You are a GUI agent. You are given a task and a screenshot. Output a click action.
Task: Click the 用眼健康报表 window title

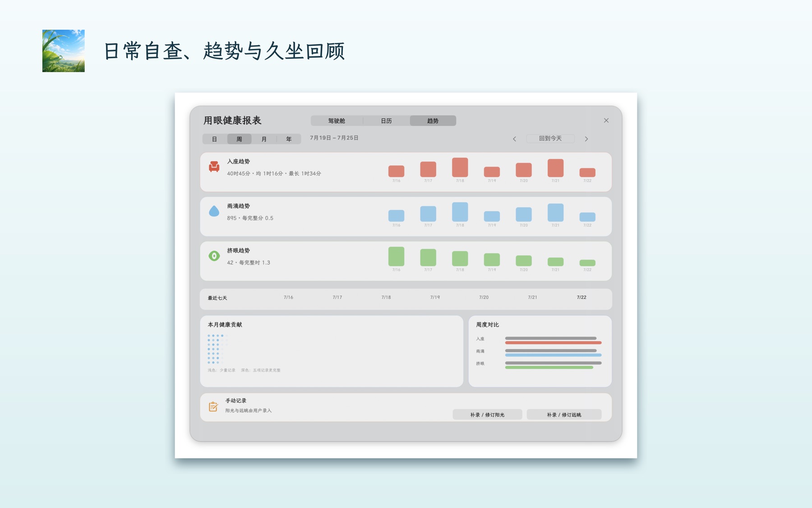click(232, 121)
